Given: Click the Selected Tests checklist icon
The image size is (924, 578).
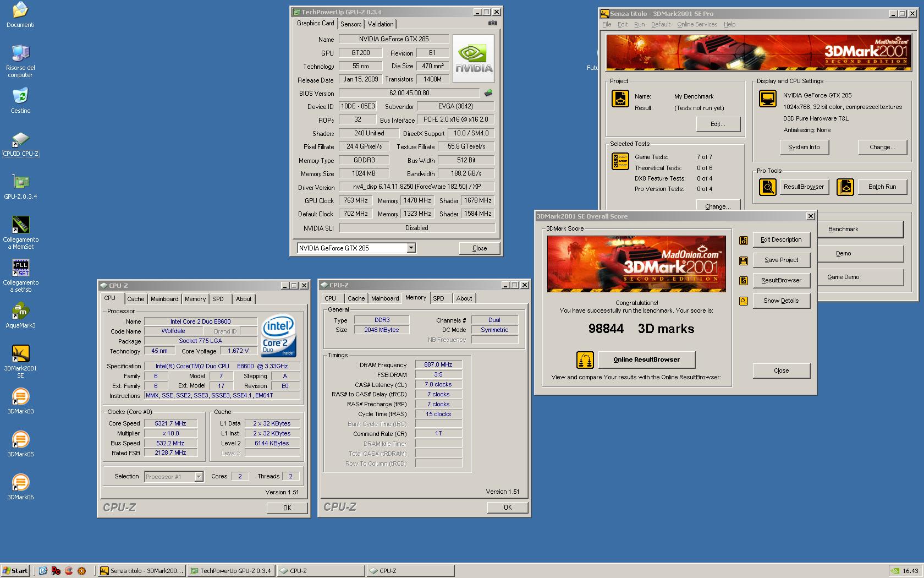Looking at the screenshot, I should point(620,161).
